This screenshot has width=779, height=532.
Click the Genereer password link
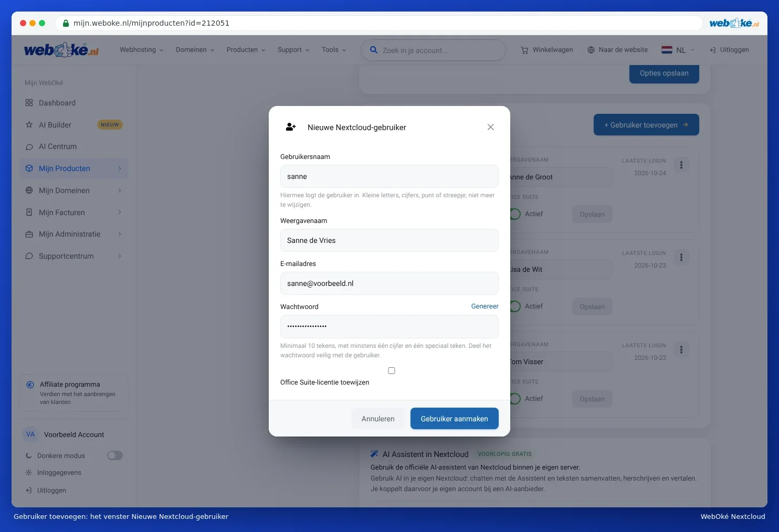tap(485, 306)
